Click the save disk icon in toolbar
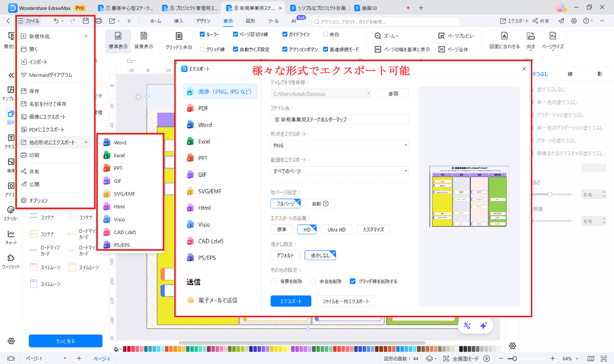The width and height of the screenshot is (614, 364). [x=86, y=21]
